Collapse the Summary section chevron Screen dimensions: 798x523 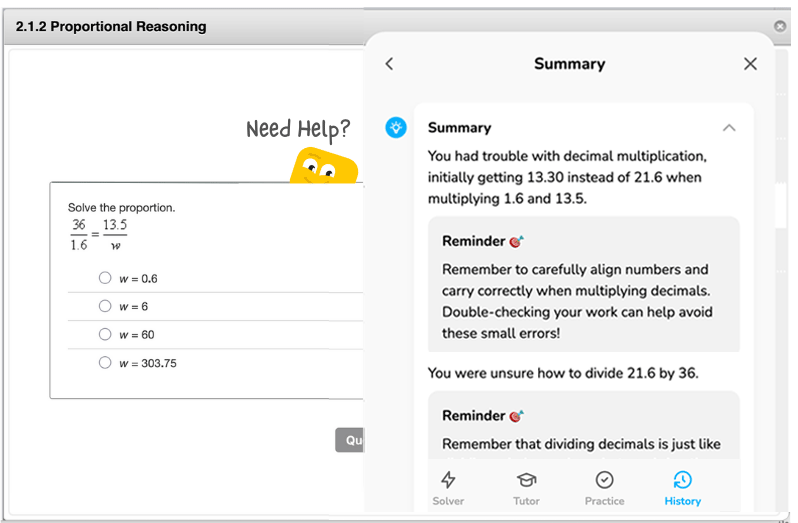729,128
